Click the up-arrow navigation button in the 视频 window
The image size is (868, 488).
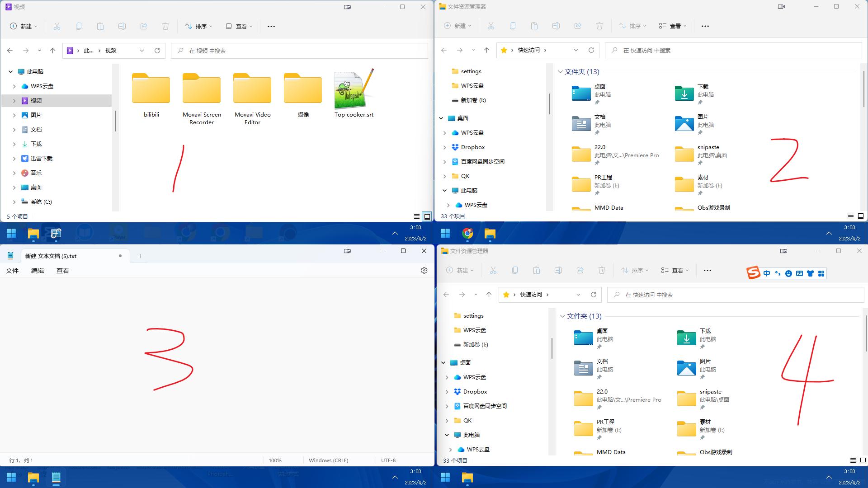tap(52, 51)
